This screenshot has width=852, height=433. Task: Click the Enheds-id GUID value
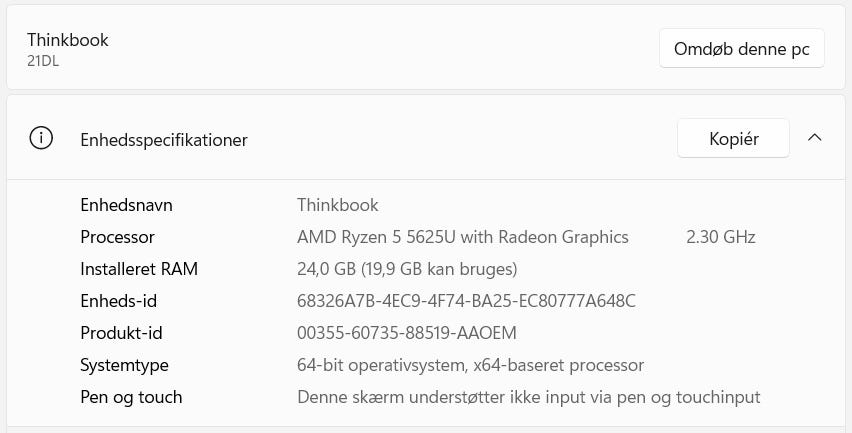click(x=466, y=301)
